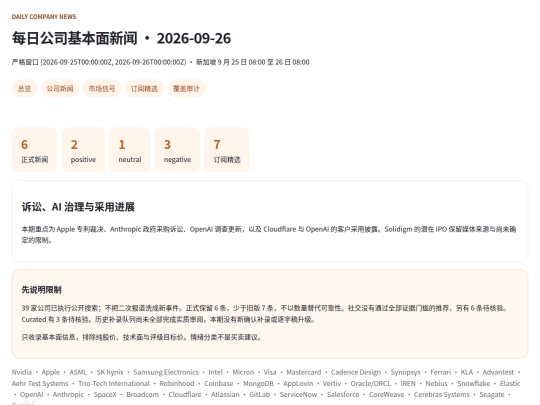Click Vertiv in the company list

pos(332,384)
